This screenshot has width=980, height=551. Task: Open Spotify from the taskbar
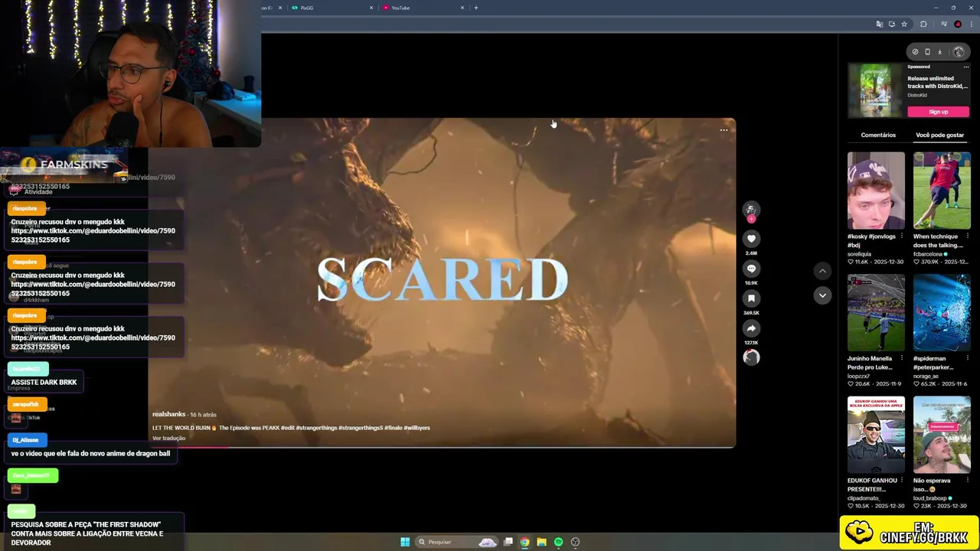pyautogui.click(x=558, y=542)
